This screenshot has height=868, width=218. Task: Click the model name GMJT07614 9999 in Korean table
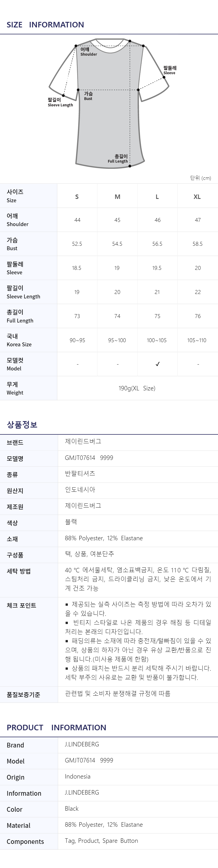(x=89, y=458)
